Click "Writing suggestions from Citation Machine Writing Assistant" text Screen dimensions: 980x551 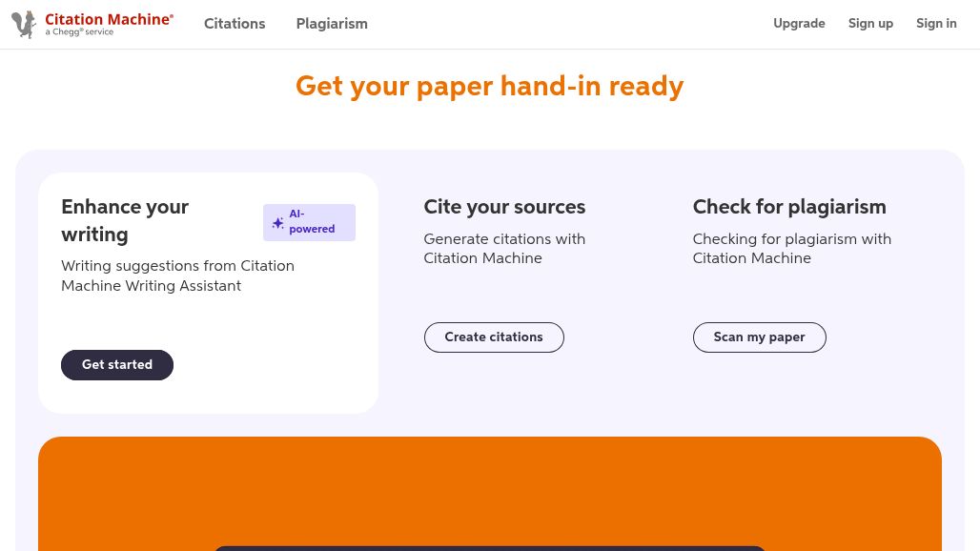pyautogui.click(x=178, y=275)
